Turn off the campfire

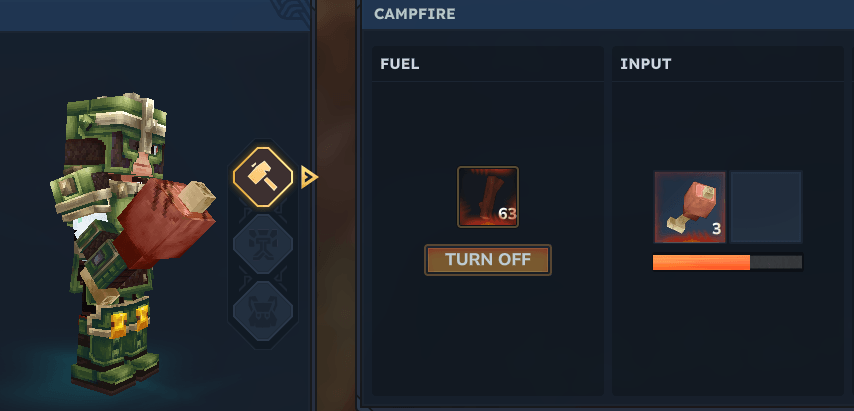(x=487, y=260)
